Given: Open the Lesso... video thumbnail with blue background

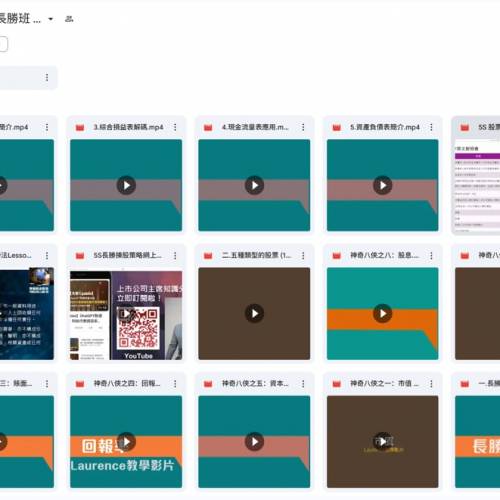Looking at the screenshot, I should point(27,313).
